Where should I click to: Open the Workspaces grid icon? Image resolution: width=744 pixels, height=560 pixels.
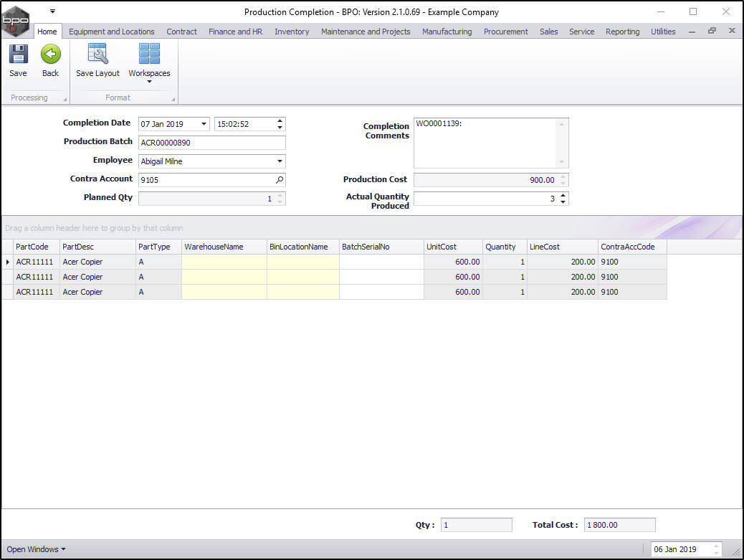tap(149, 54)
